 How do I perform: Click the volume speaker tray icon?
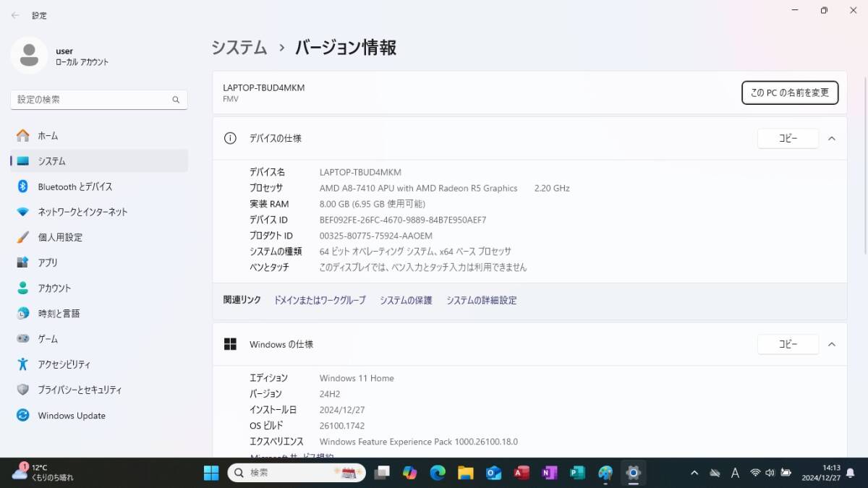tap(770, 473)
